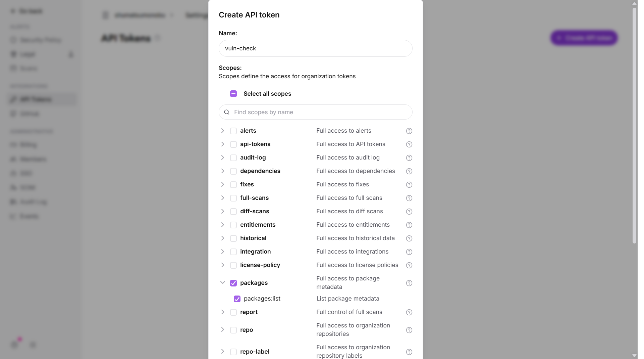Expand the repo-label scope row

click(222, 352)
